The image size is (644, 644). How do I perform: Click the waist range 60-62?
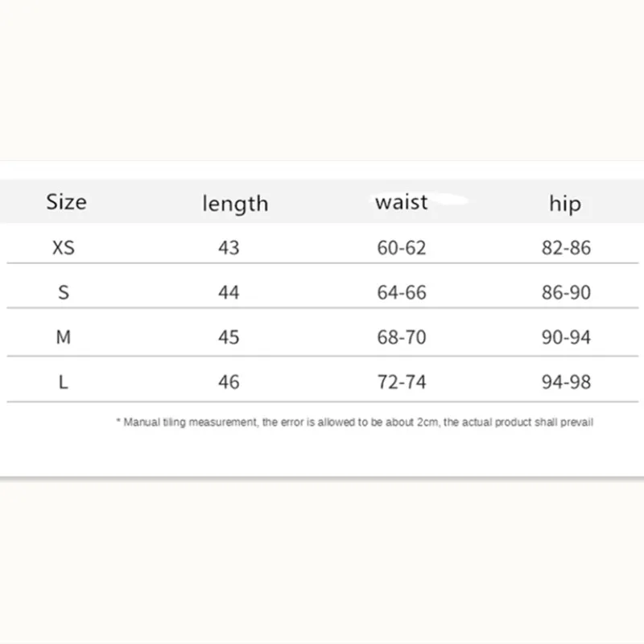point(402,248)
